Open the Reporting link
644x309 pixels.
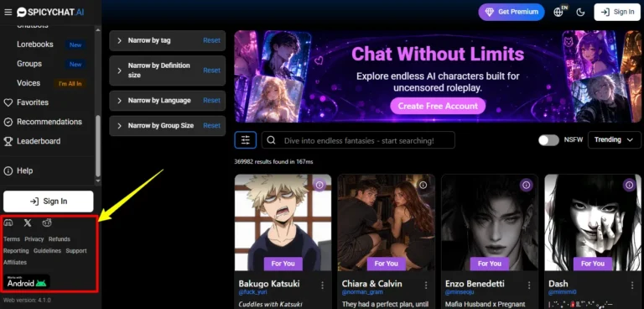[16, 250]
